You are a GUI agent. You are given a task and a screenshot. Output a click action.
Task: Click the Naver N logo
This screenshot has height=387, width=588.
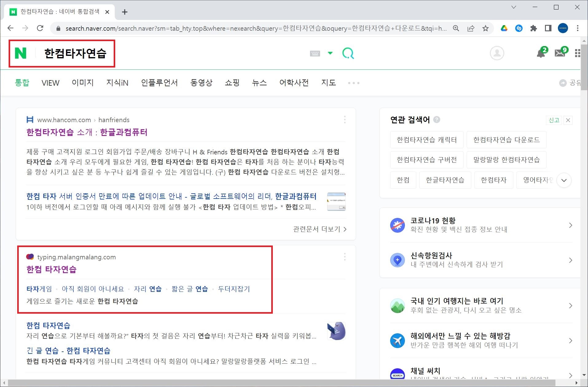[x=21, y=53]
